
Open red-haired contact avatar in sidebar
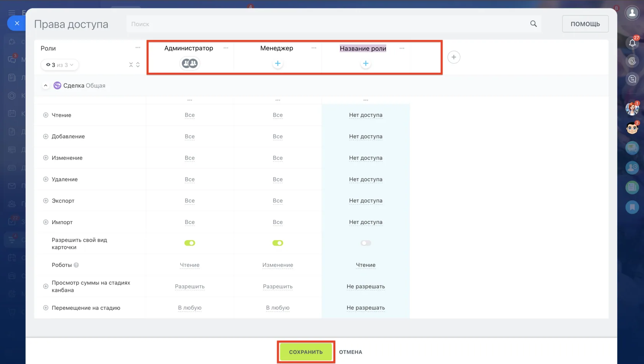click(632, 109)
